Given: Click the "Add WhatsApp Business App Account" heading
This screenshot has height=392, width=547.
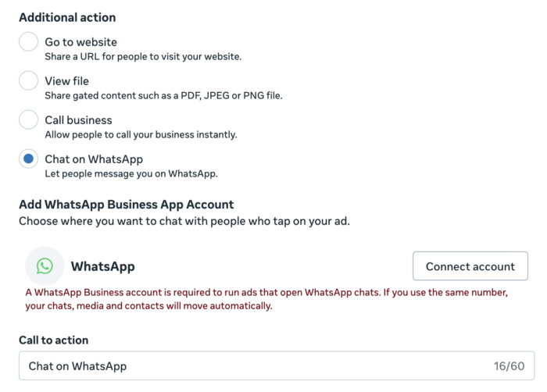Looking at the screenshot, I should (126, 205).
